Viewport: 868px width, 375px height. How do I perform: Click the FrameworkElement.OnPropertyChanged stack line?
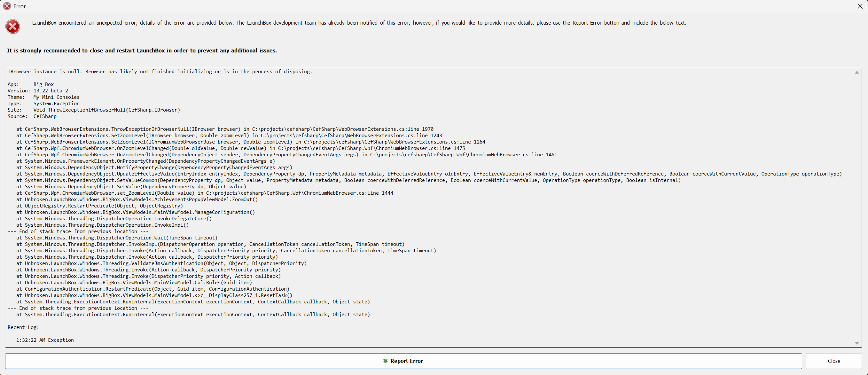point(145,161)
